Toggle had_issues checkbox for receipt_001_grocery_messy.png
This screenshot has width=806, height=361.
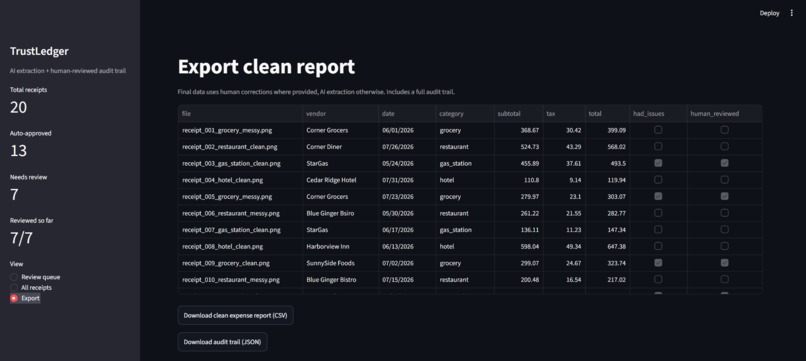click(658, 130)
